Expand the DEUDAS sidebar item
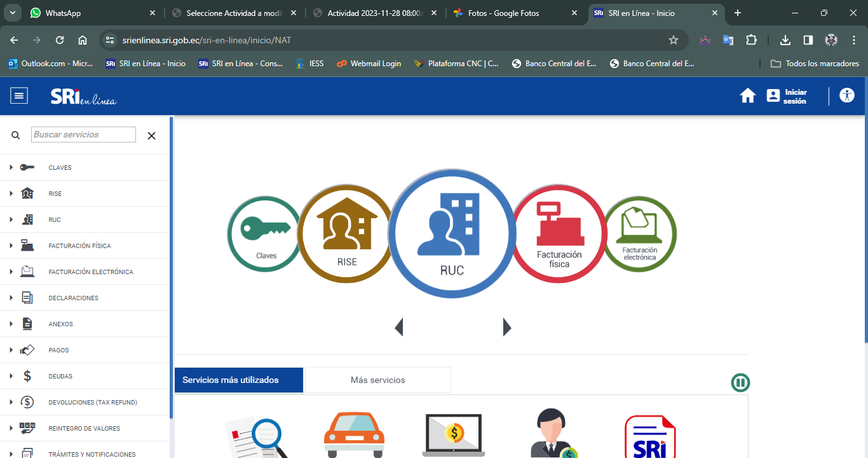 pyautogui.click(x=60, y=377)
